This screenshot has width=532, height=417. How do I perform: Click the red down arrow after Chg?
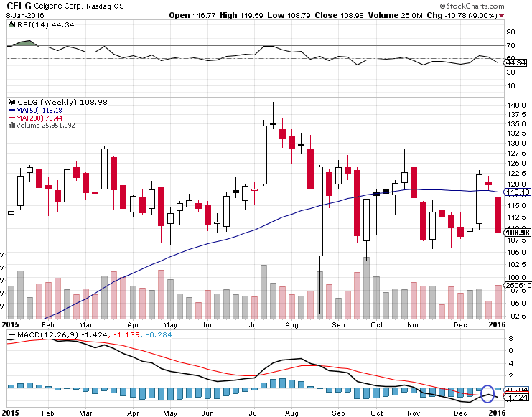pos(501,16)
